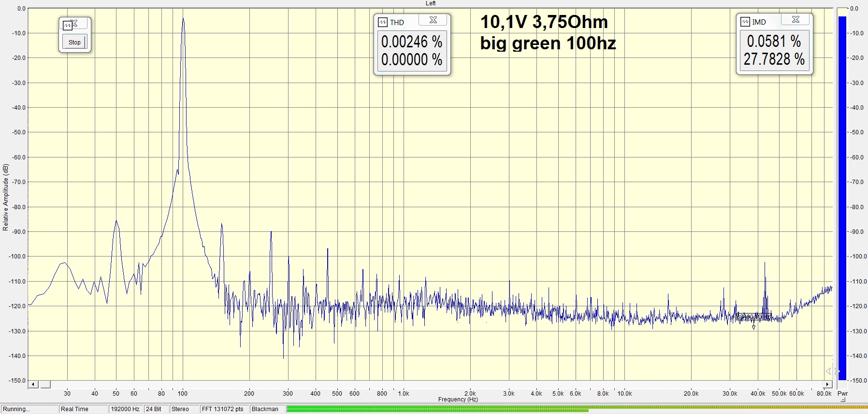The height and width of the screenshot is (414, 868).
Task: Click the Pwr label under the meter
Action: pos(842,394)
